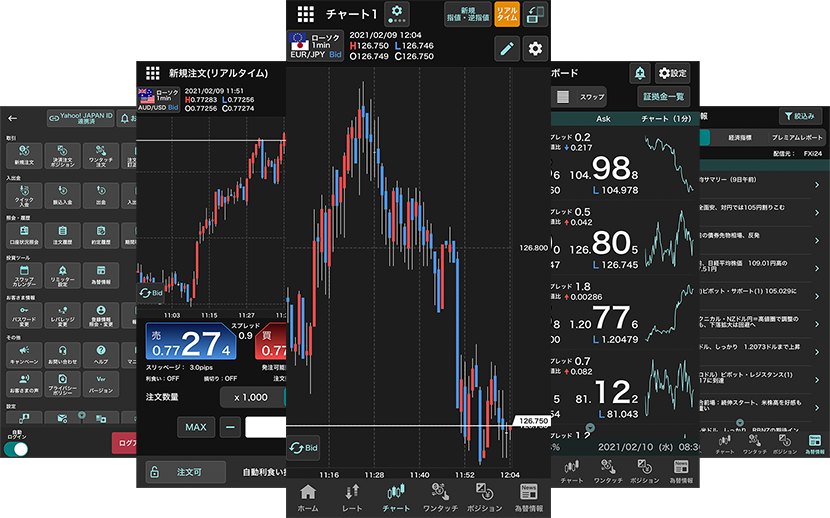Toggle the リアルタイム order mode button
The height and width of the screenshot is (518, 830).
click(x=507, y=14)
